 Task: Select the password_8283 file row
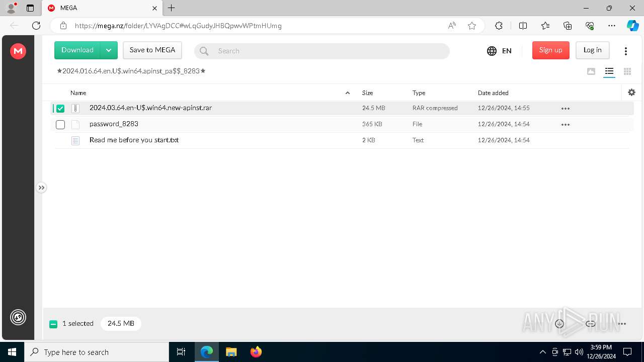(341, 124)
